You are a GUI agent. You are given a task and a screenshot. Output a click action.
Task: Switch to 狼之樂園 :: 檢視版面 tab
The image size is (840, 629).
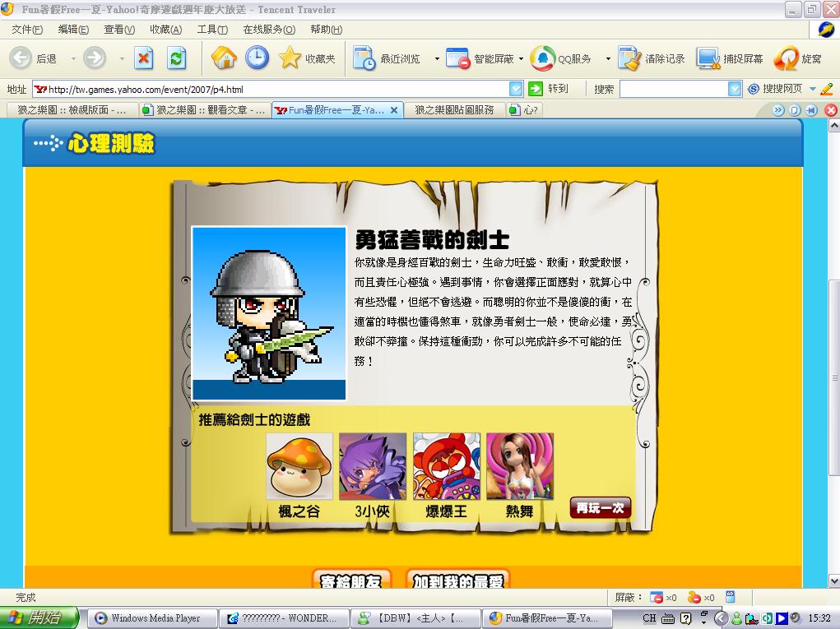pyautogui.click(x=72, y=110)
